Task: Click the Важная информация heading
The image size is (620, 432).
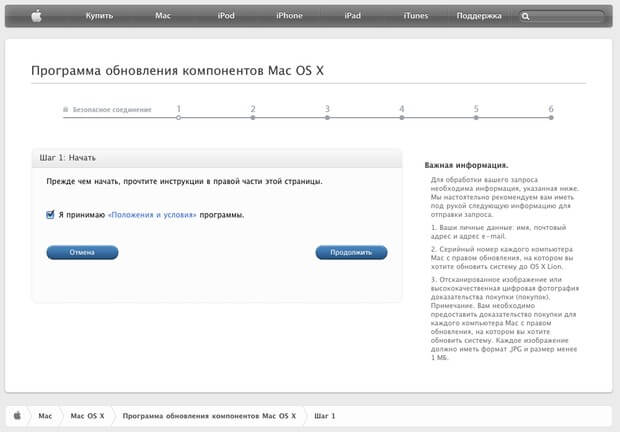Action: (x=466, y=165)
